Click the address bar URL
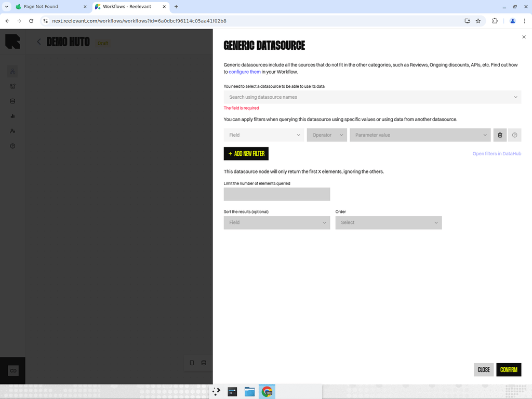 coord(139,21)
